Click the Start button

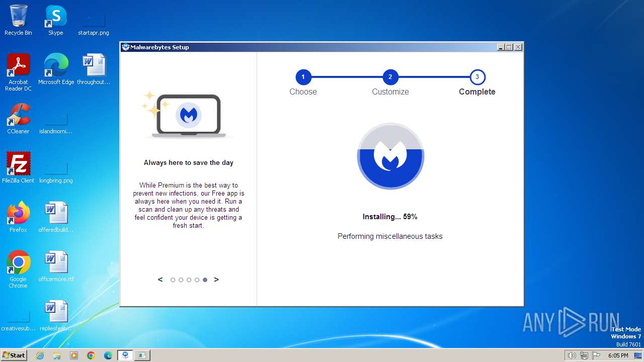click(14, 355)
